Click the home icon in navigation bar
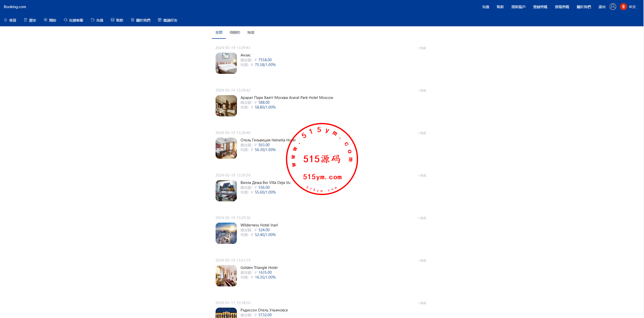 (x=6, y=20)
